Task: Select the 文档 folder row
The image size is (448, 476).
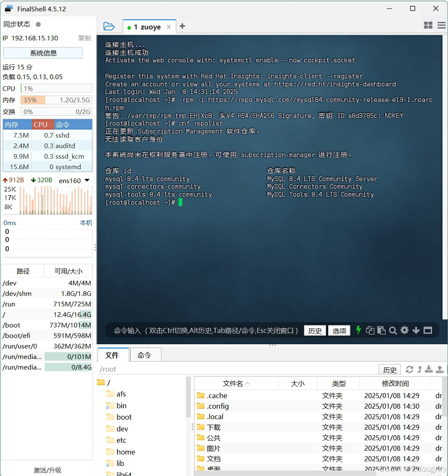Action: (319, 459)
